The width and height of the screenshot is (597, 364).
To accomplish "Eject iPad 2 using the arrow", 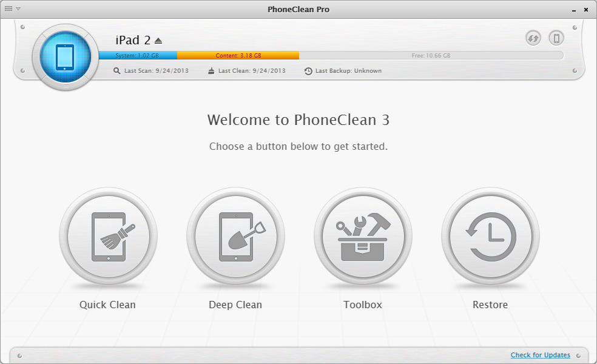I will tap(158, 41).
